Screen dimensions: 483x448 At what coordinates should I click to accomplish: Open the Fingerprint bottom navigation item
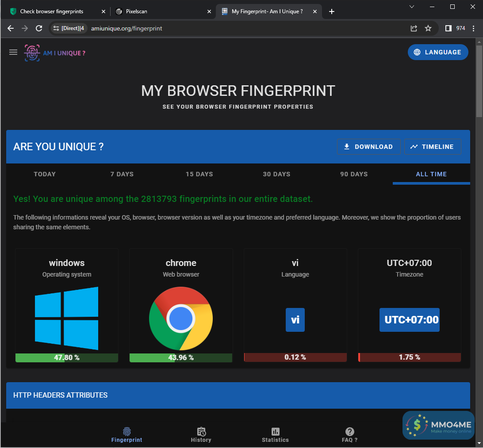click(126, 435)
